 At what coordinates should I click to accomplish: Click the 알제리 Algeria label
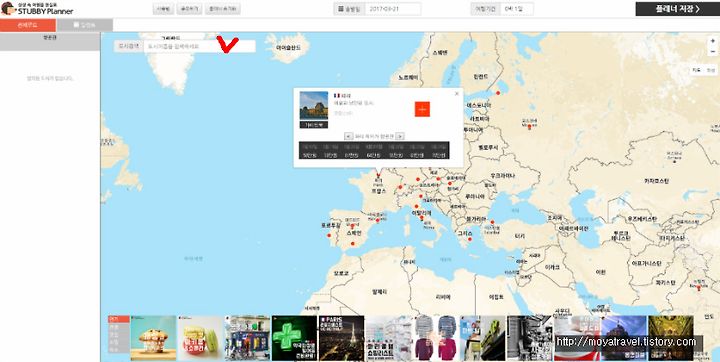[x=379, y=291]
